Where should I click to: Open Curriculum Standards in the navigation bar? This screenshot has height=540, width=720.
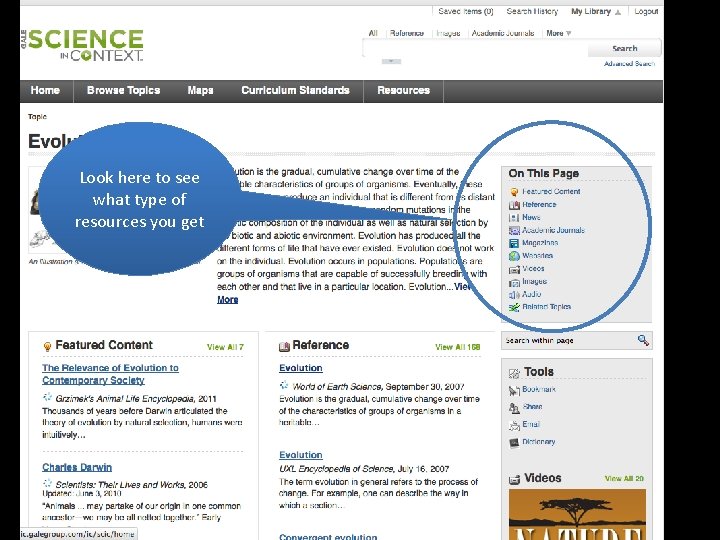(295, 90)
